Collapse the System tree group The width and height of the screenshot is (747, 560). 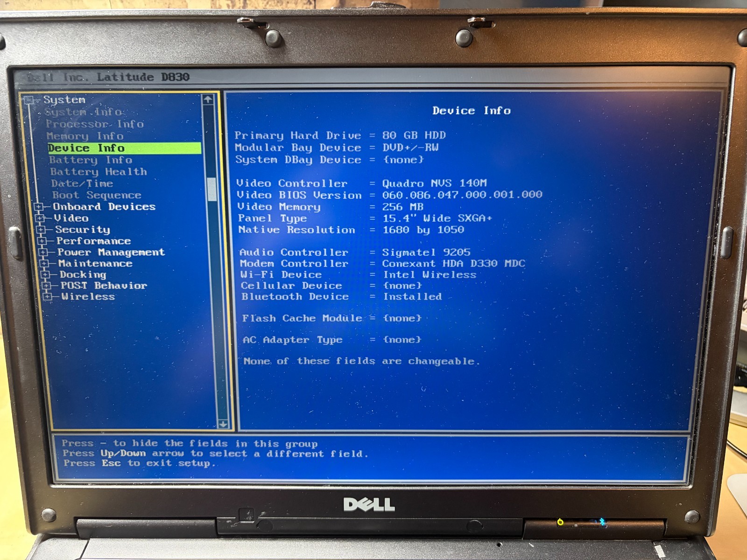click(x=29, y=100)
